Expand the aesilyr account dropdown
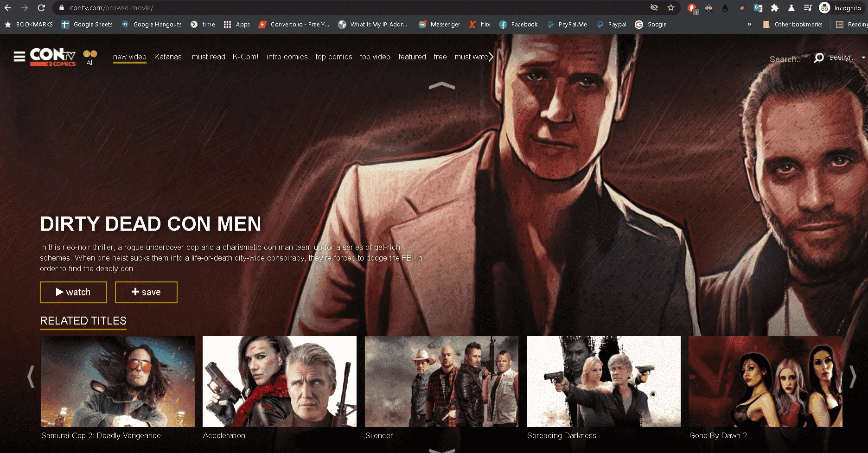 (848, 57)
